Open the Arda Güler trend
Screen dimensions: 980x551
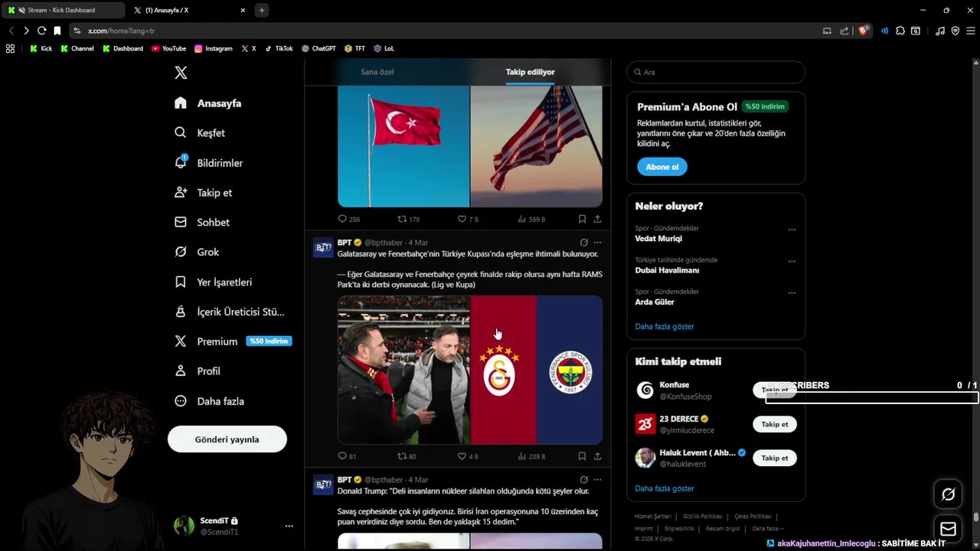[655, 302]
